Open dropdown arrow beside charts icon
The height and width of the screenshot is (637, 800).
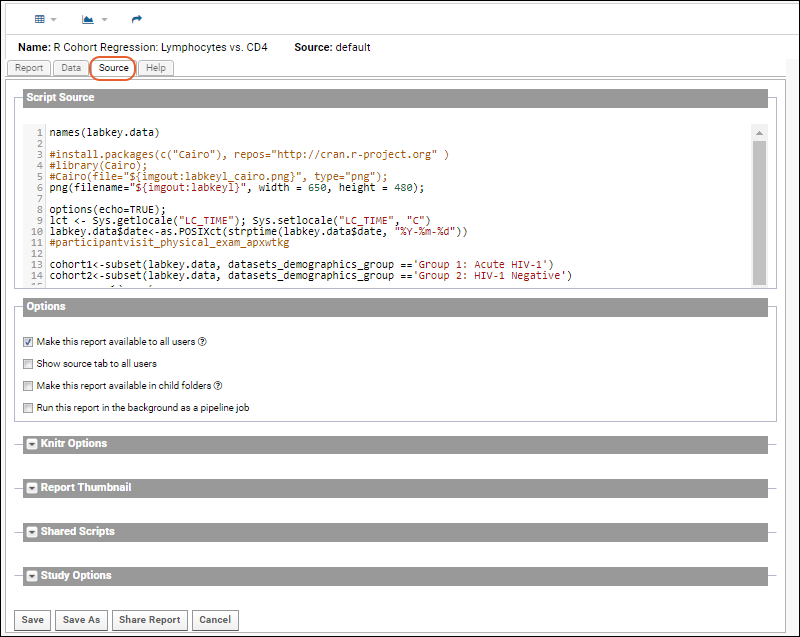click(104, 20)
